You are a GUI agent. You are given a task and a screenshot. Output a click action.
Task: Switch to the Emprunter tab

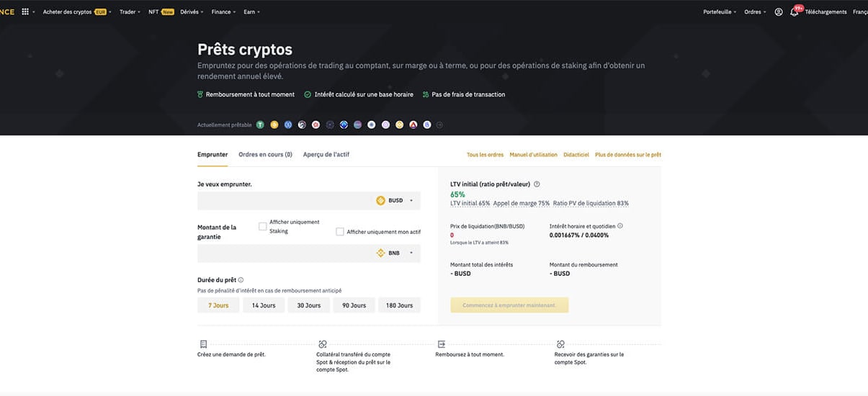(212, 154)
